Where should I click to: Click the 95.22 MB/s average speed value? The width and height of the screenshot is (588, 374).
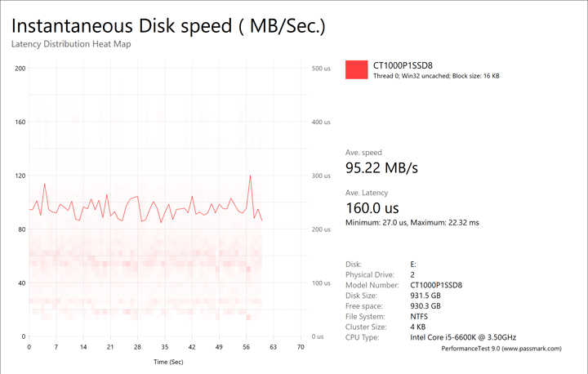[x=382, y=168]
